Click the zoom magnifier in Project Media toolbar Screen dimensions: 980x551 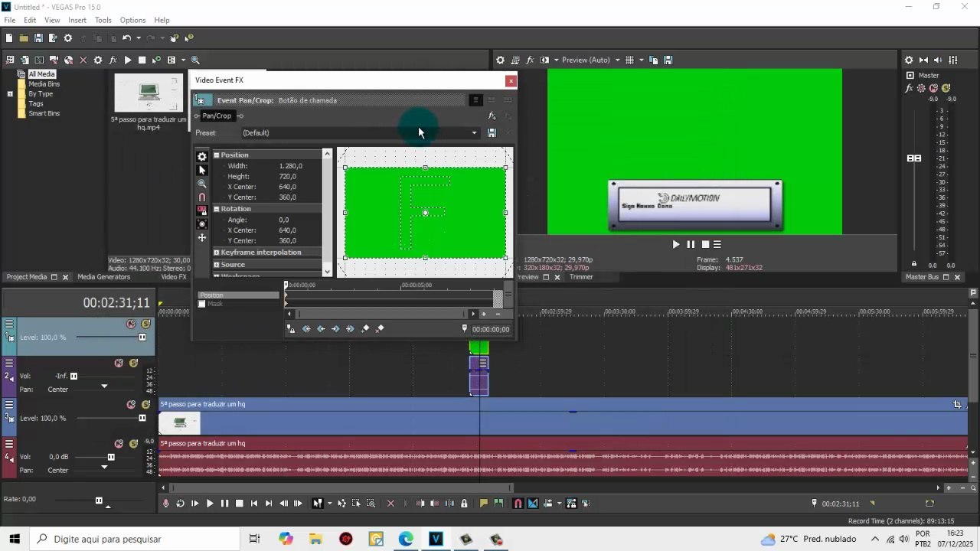pyautogui.click(x=195, y=60)
